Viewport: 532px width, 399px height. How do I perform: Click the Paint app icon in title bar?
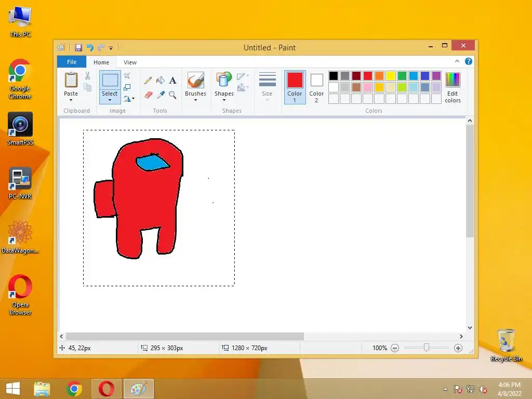[61, 47]
